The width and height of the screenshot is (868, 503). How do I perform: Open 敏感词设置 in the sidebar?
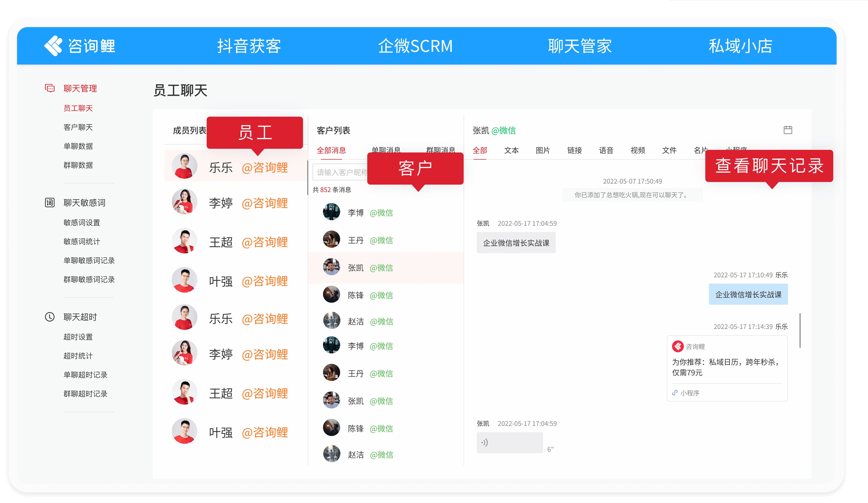tap(82, 223)
